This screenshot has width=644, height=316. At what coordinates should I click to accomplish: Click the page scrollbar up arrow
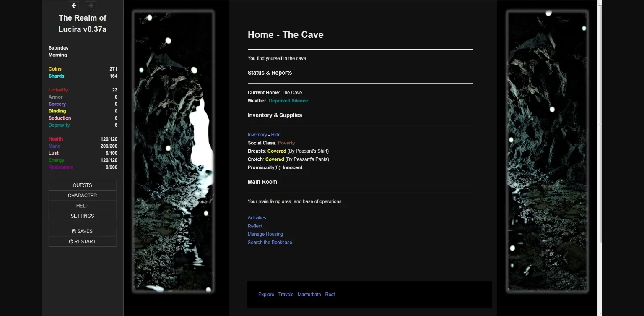click(x=600, y=3)
